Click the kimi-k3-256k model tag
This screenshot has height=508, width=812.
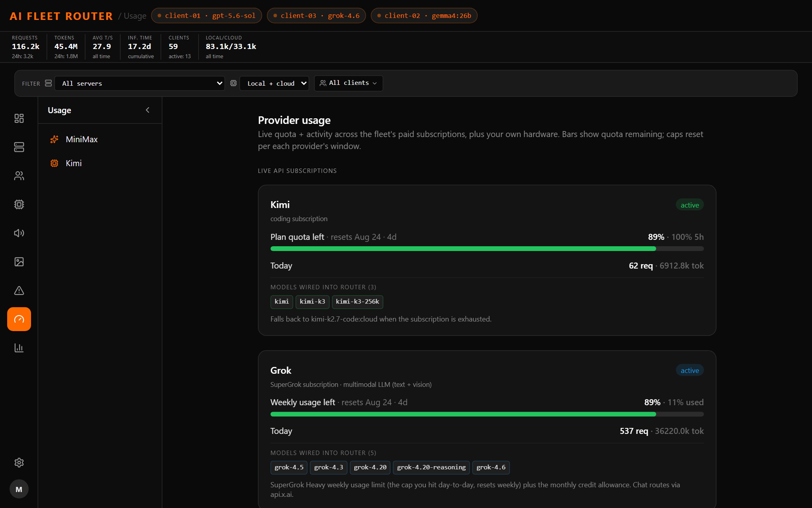tap(357, 302)
